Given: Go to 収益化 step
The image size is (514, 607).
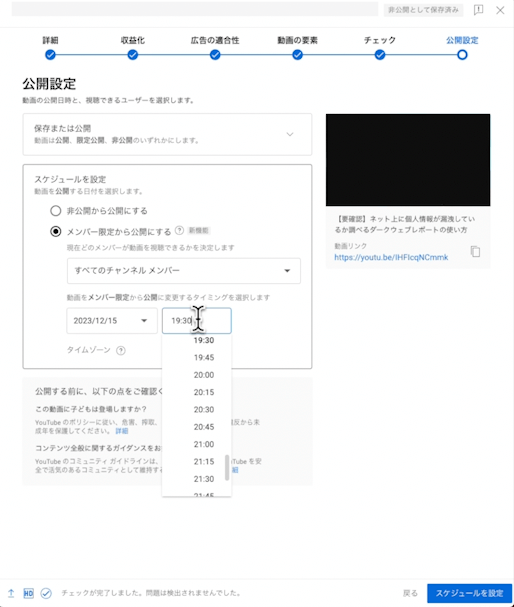Looking at the screenshot, I should click(133, 48).
